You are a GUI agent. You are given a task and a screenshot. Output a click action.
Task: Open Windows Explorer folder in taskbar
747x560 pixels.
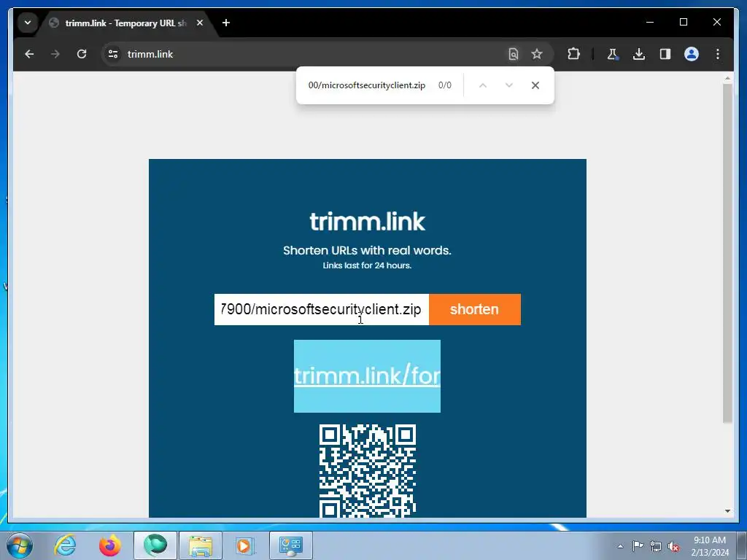pyautogui.click(x=201, y=545)
